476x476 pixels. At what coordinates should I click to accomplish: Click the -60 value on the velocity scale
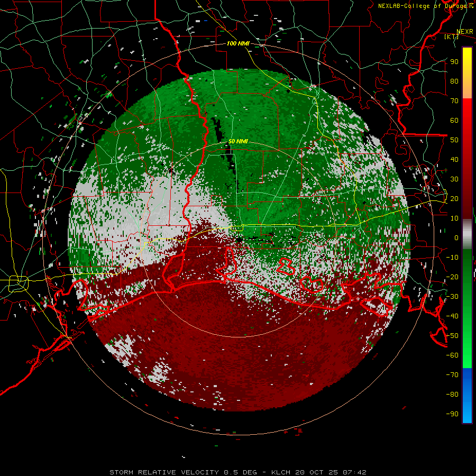point(452,355)
